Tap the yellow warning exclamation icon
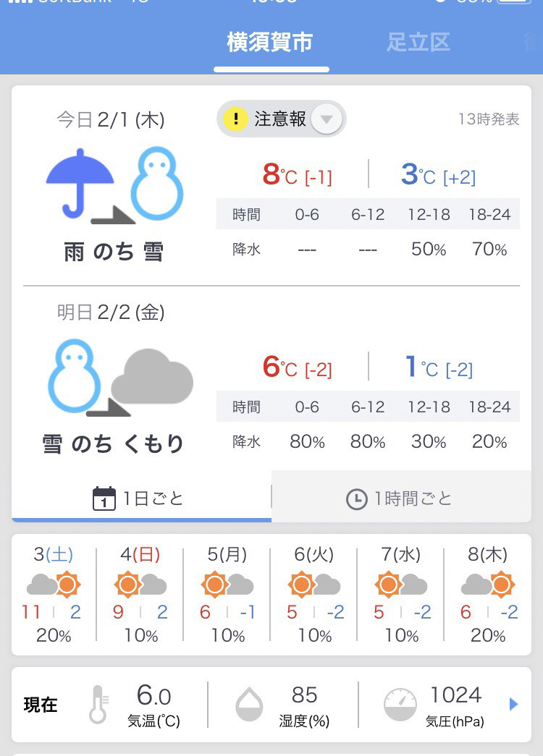The height and width of the screenshot is (756, 543). point(235,119)
